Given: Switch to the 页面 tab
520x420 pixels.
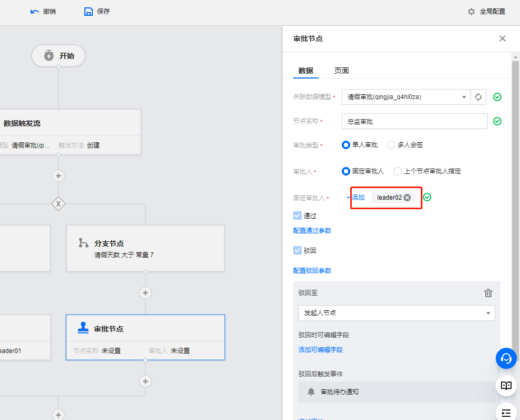Looking at the screenshot, I should (x=342, y=71).
